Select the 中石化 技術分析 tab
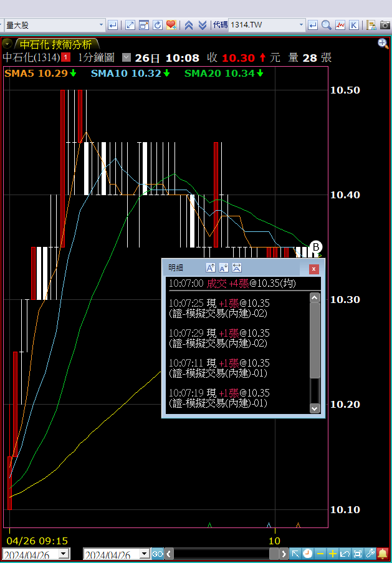 (x=55, y=44)
